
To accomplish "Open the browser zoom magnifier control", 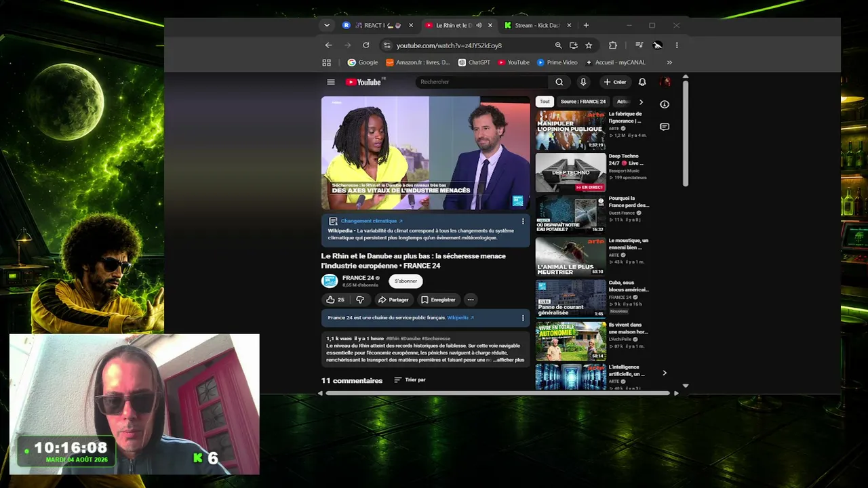I will (558, 45).
